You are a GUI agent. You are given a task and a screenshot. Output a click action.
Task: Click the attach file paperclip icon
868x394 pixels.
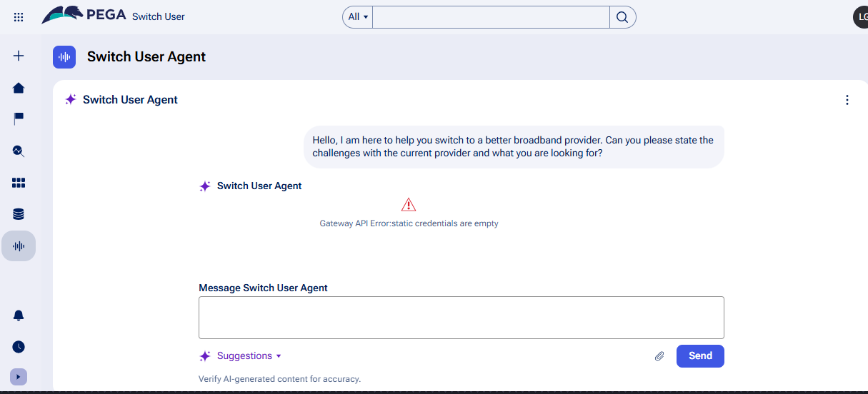tap(659, 356)
